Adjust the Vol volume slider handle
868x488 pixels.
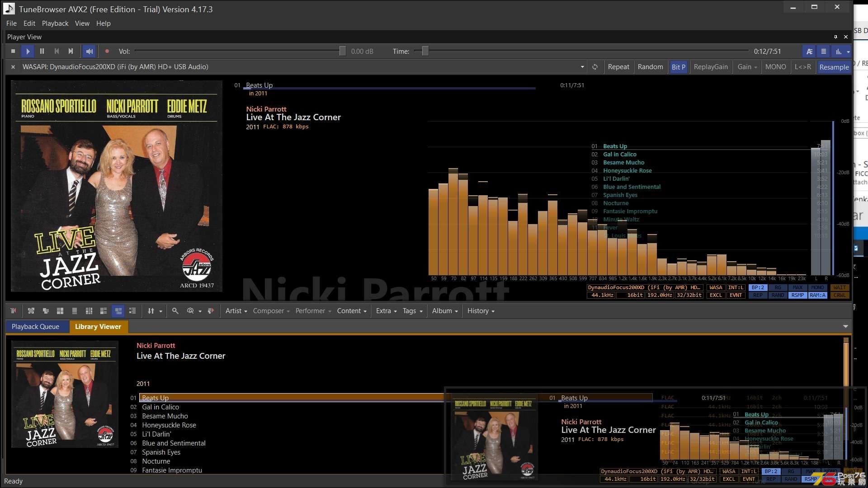click(x=343, y=52)
